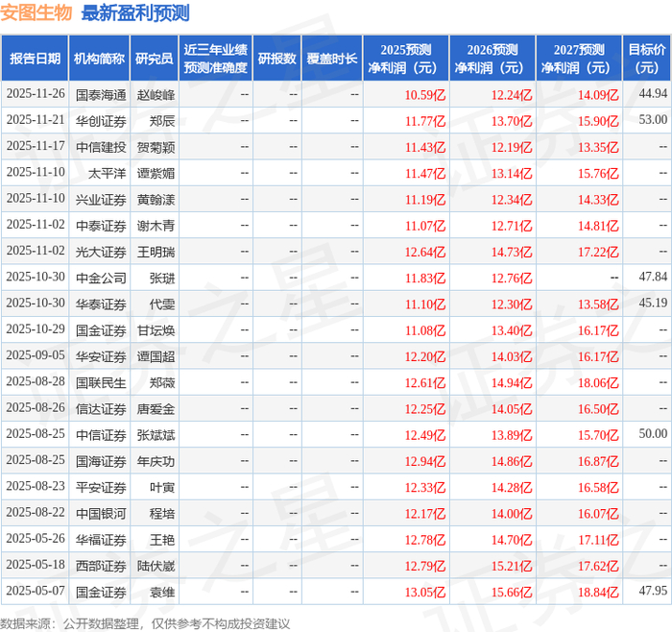Image resolution: width=672 pixels, height=632 pixels.
Task: Click institution 平安证券
Action: coord(101,487)
